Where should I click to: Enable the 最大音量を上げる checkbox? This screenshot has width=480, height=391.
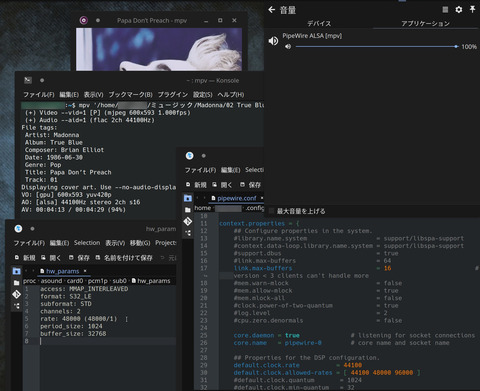272,211
